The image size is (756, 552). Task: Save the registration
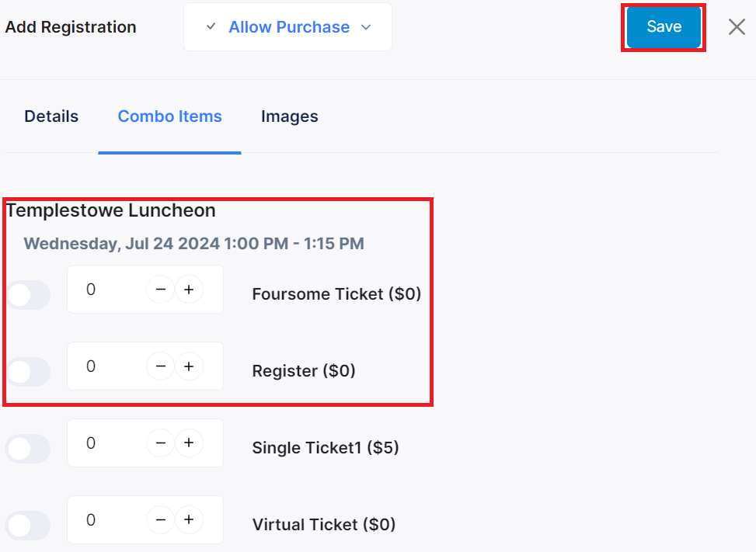click(663, 26)
